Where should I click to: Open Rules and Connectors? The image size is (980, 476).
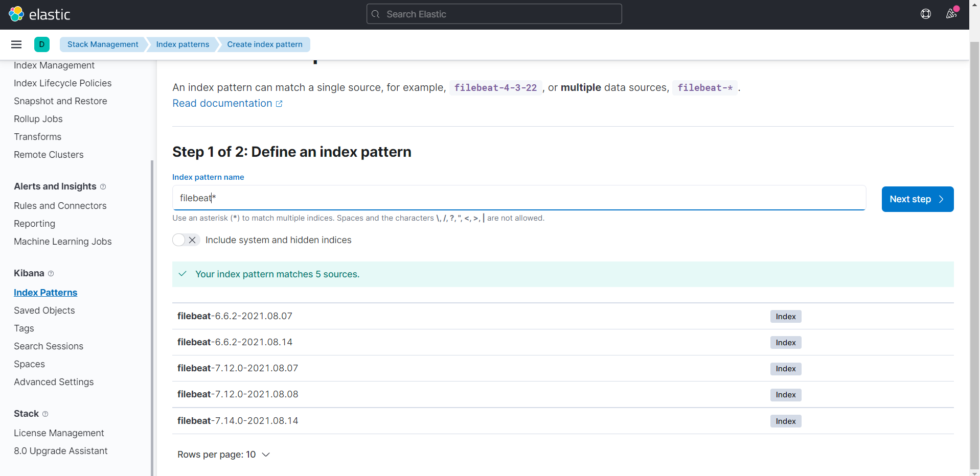pyautogui.click(x=60, y=206)
